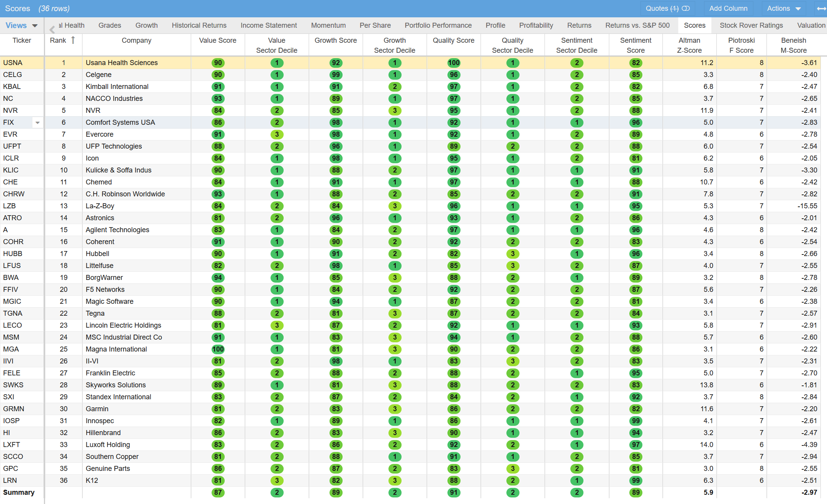Sort by Altman Z-Score column header
This screenshot has width=827, height=504.
coord(689,45)
